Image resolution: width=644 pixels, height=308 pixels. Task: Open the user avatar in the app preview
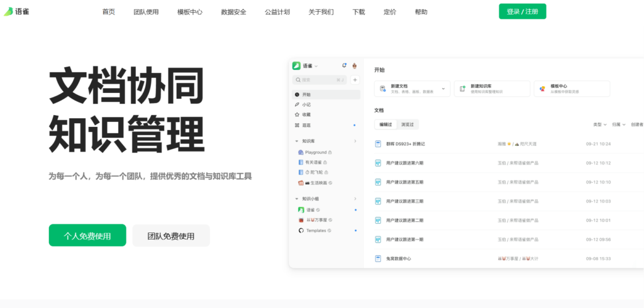[355, 65]
